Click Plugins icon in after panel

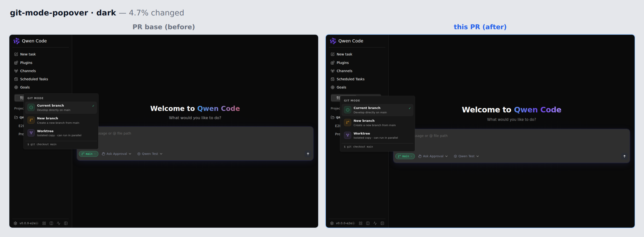(333, 63)
